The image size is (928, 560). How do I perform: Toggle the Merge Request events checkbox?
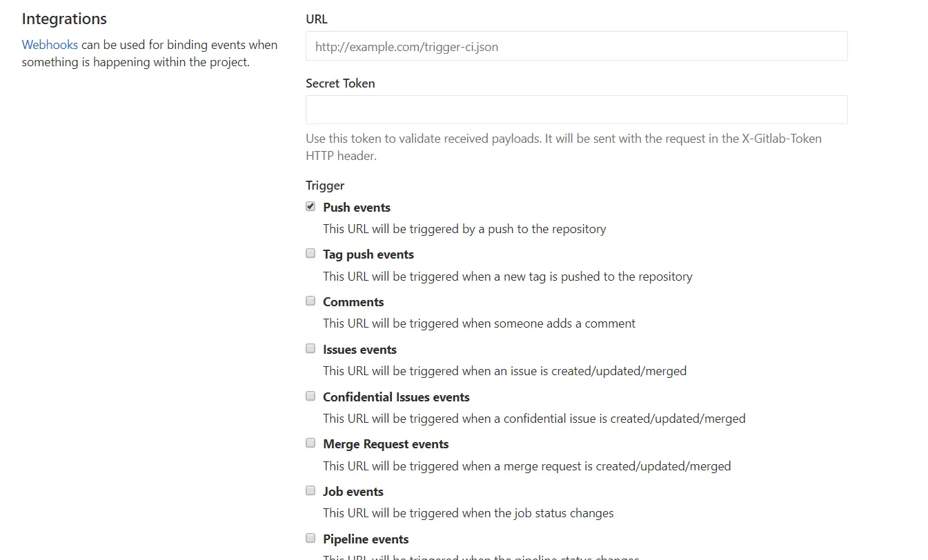point(310,443)
